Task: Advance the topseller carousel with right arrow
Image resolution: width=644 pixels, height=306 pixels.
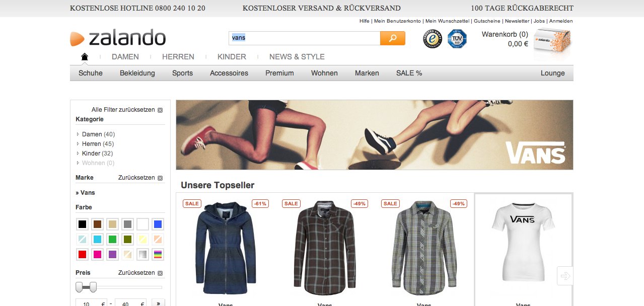Action: pos(565,276)
